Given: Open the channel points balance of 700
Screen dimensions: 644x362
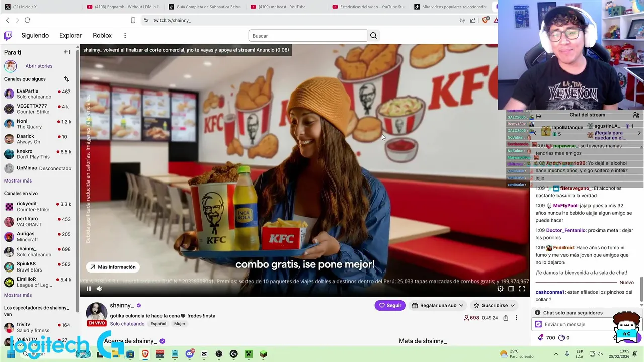Looking at the screenshot, I should pyautogui.click(x=546, y=338).
